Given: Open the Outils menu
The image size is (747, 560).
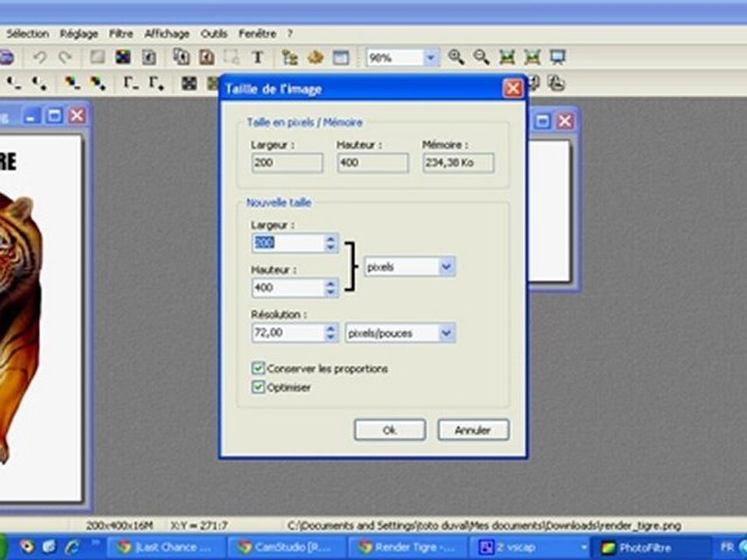Looking at the screenshot, I should [x=214, y=33].
